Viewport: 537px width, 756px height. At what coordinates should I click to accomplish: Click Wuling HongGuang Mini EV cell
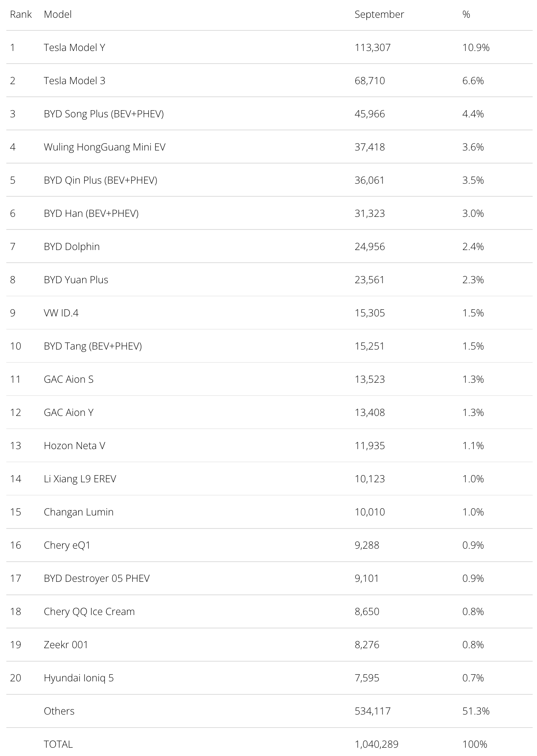tap(104, 147)
